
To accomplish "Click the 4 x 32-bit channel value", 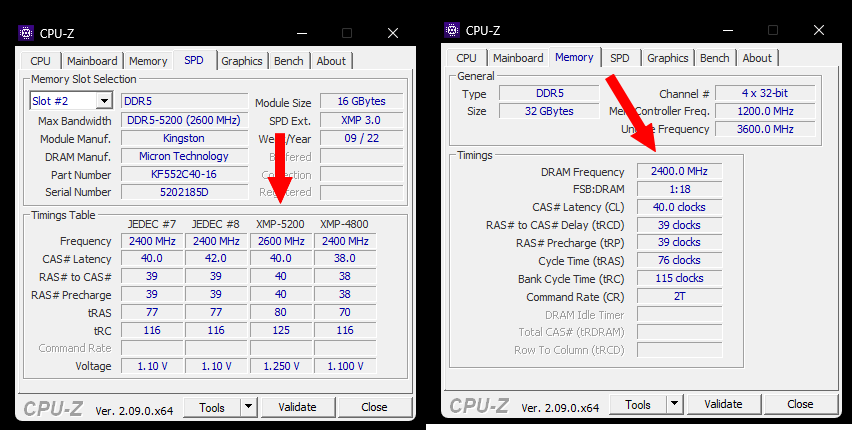I will (765, 93).
